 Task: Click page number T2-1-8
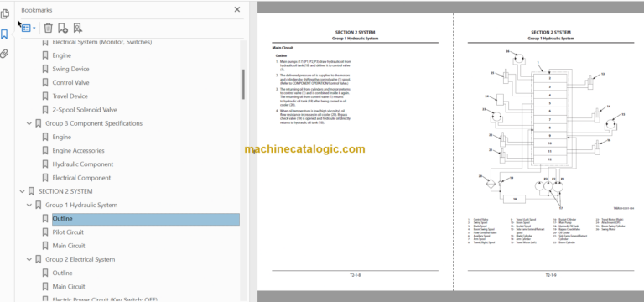click(x=355, y=275)
